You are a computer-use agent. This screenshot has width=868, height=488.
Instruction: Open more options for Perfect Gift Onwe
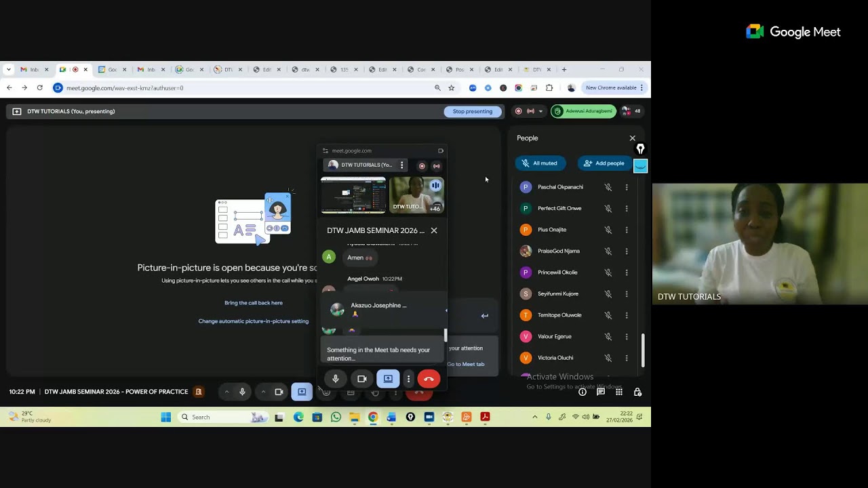627,209
